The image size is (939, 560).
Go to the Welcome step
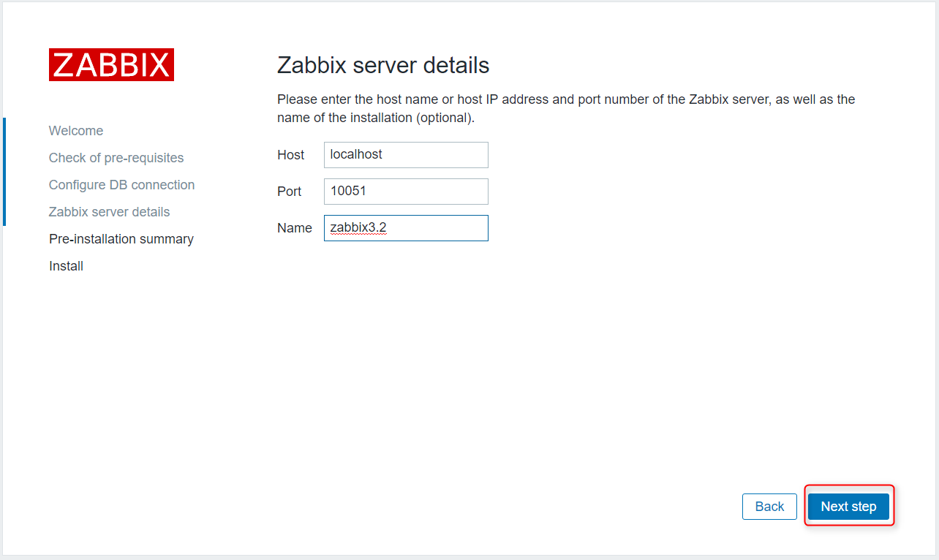[x=76, y=131]
